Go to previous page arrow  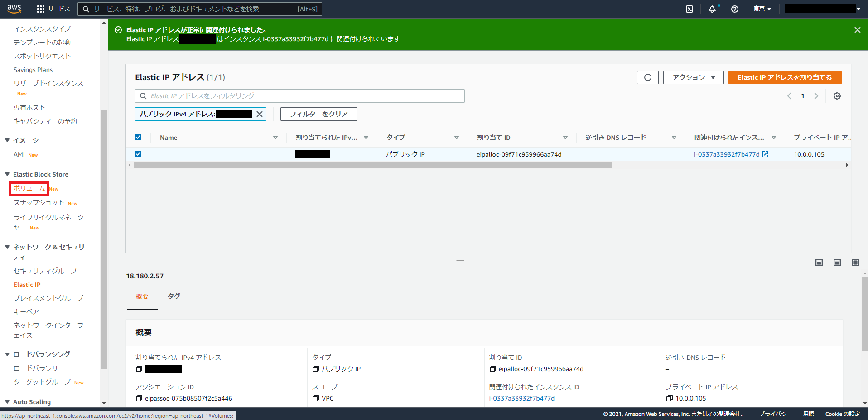789,96
